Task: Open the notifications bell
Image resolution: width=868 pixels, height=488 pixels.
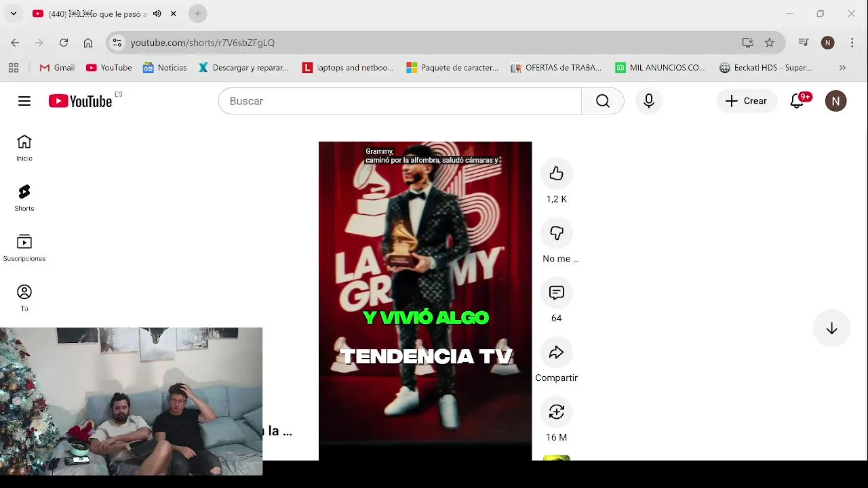Action: tap(797, 101)
